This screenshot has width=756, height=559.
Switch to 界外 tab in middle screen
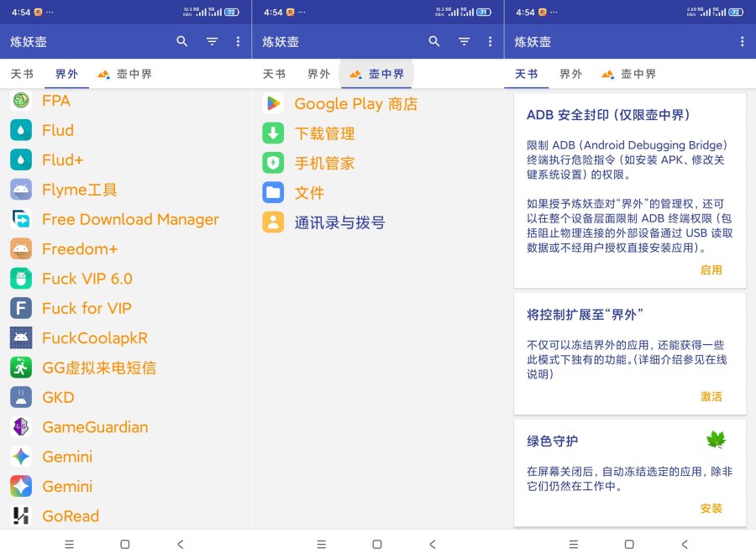click(318, 74)
